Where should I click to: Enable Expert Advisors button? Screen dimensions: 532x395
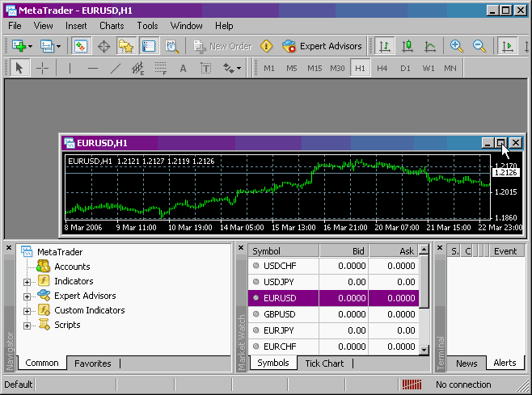(x=322, y=46)
